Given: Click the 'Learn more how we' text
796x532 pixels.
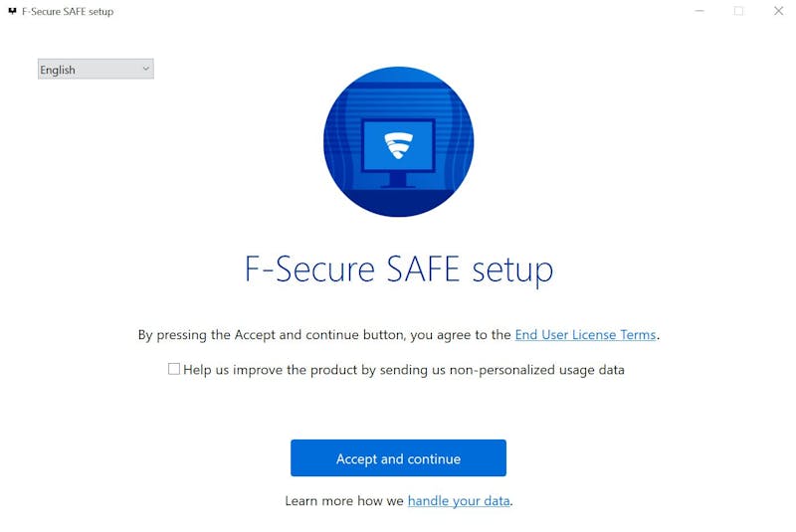Looking at the screenshot, I should tap(344, 501).
